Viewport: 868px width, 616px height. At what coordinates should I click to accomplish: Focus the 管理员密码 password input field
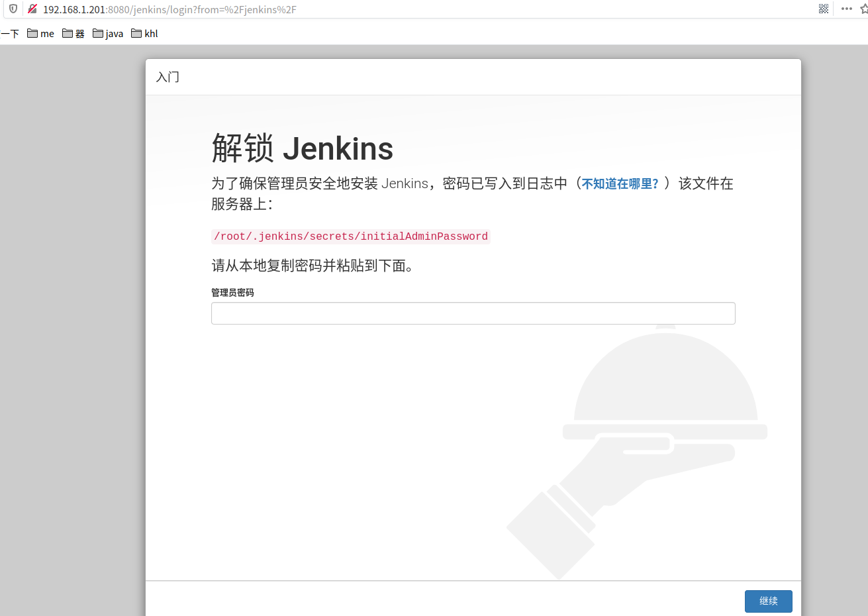coord(473,313)
